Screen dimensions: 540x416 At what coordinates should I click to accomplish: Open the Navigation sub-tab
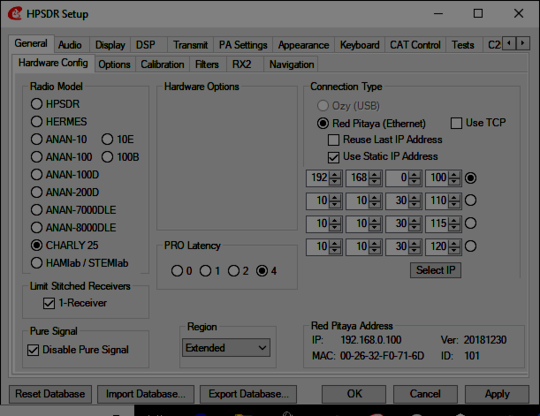[292, 64]
